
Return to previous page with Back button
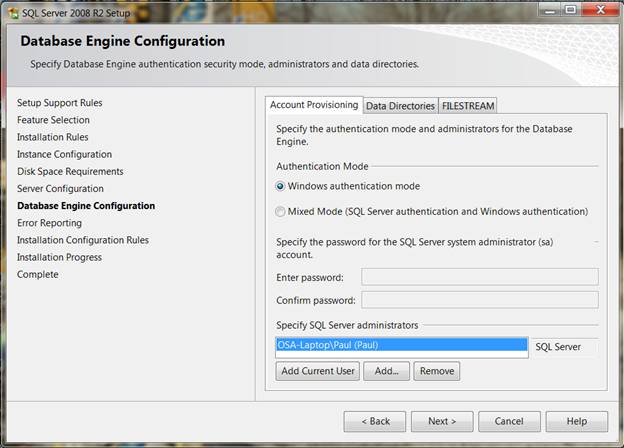coord(374,421)
